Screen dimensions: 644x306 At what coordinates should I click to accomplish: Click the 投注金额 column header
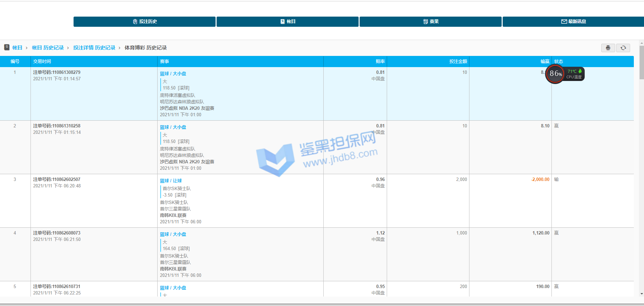tap(458, 61)
